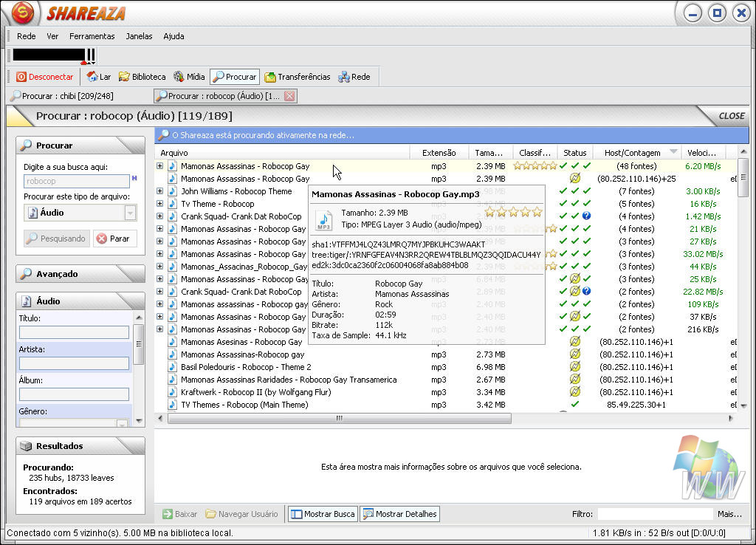Sort results by Status column
This screenshot has height=545, width=756.
[574, 153]
